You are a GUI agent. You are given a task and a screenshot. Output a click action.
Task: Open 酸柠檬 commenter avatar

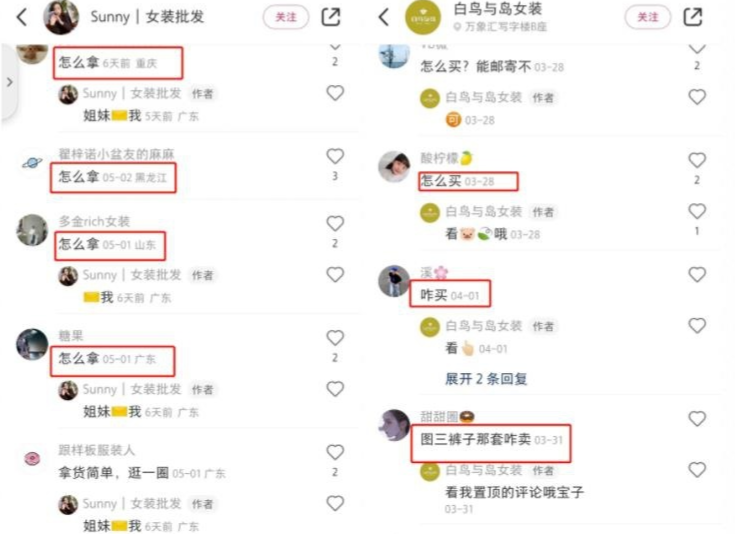coord(394,166)
